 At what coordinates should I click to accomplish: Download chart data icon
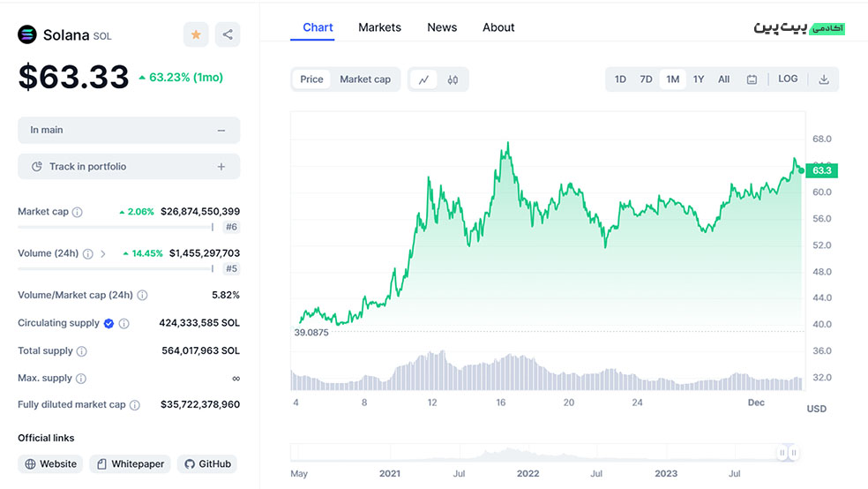[x=824, y=79]
